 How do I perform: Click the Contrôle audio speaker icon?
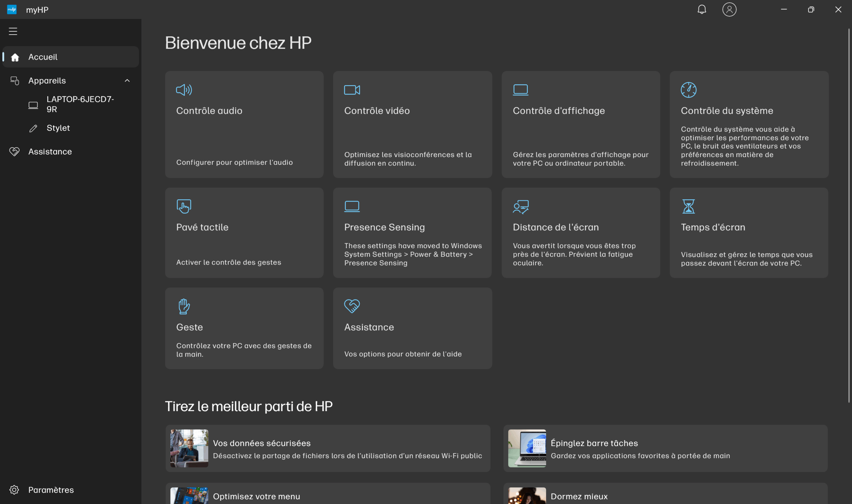[184, 90]
